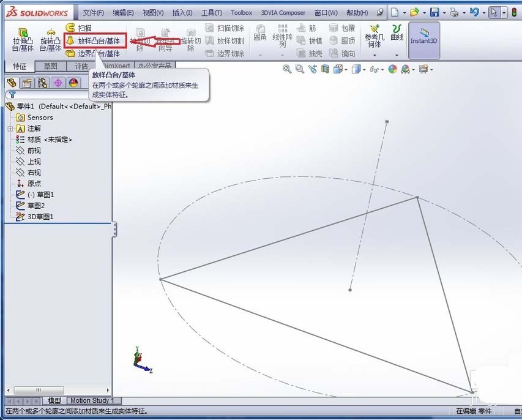Open the Curves (曲线) dropdown
This screenshot has width=522, height=420.
click(x=397, y=37)
